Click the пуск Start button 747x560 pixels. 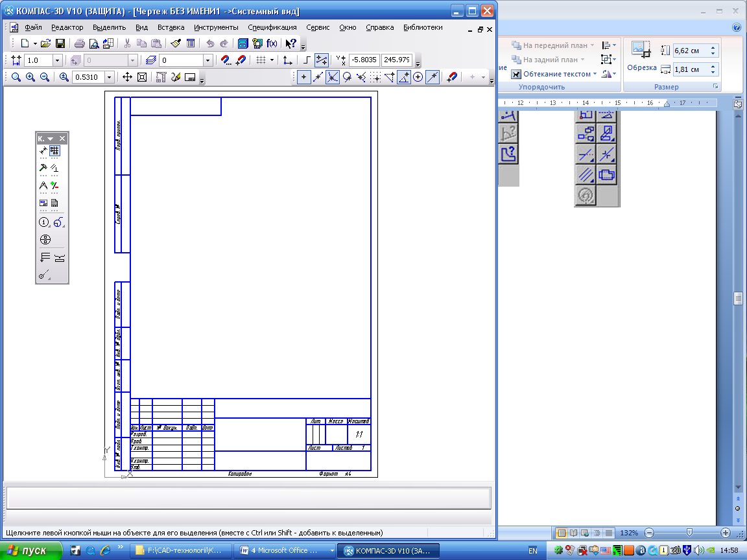pos(27,550)
